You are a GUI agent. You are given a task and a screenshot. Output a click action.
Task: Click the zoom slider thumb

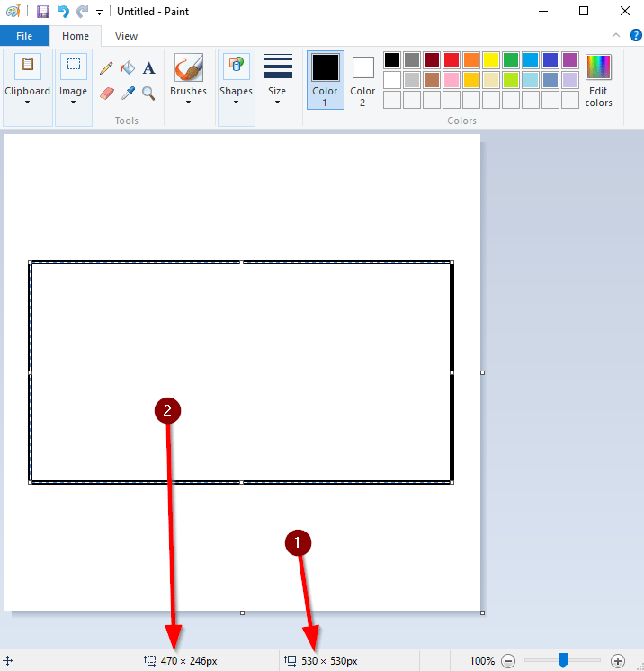(x=563, y=660)
